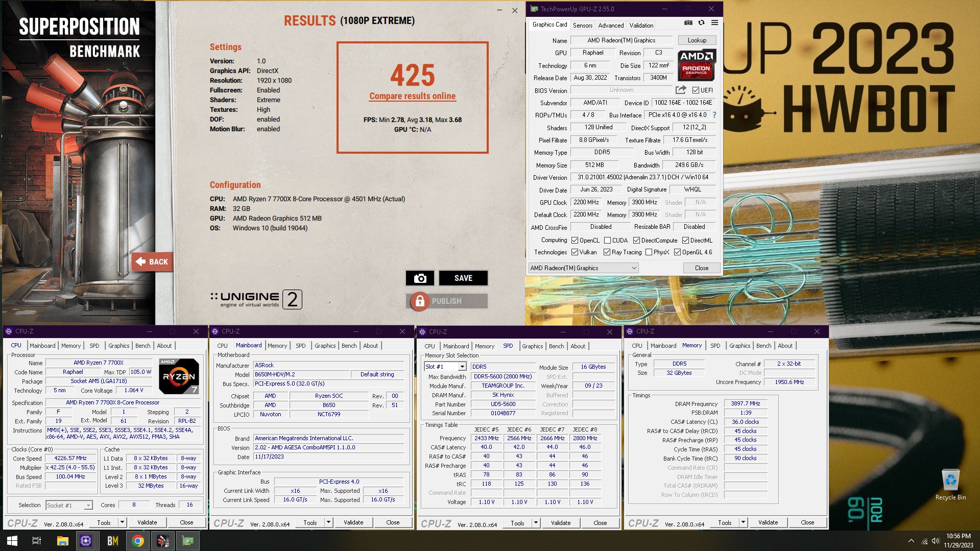The image size is (980, 551).
Task: Click Validate in the first CPU-Z window
Action: (x=147, y=522)
